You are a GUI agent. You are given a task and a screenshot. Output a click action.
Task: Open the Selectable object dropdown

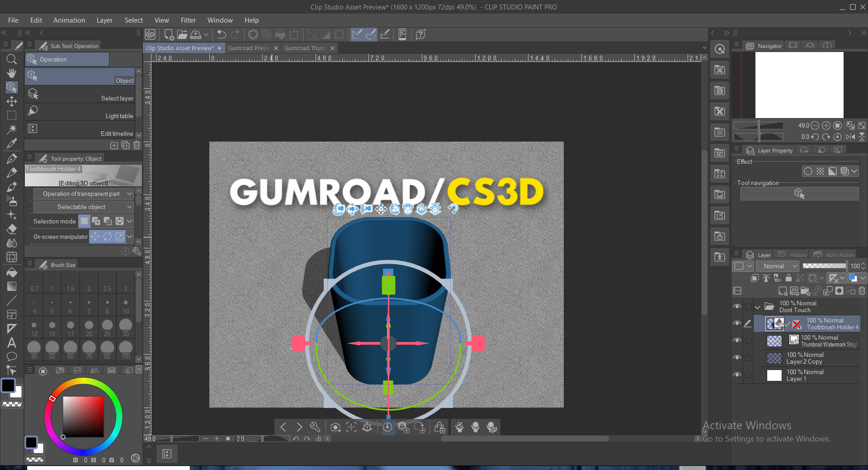click(84, 207)
